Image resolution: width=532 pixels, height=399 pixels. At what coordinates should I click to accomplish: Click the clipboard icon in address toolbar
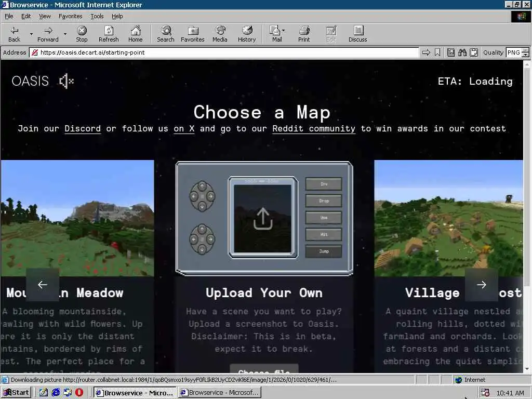(x=474, y=52)
